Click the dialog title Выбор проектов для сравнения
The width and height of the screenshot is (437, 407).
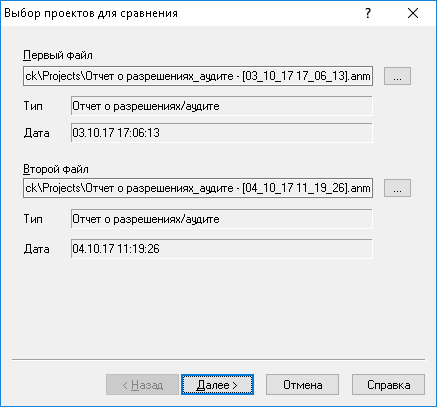pos(91,13)
